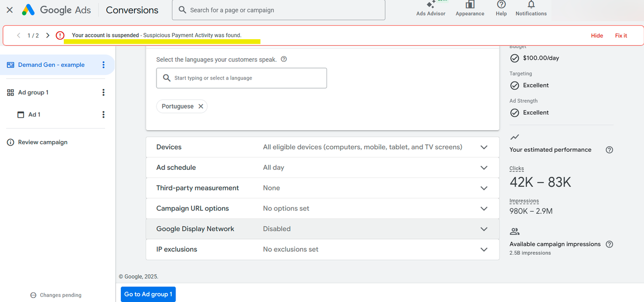The image size is (644, 302).
Task: Open more options for Demand Gen - example
Action: coord(104,65)
